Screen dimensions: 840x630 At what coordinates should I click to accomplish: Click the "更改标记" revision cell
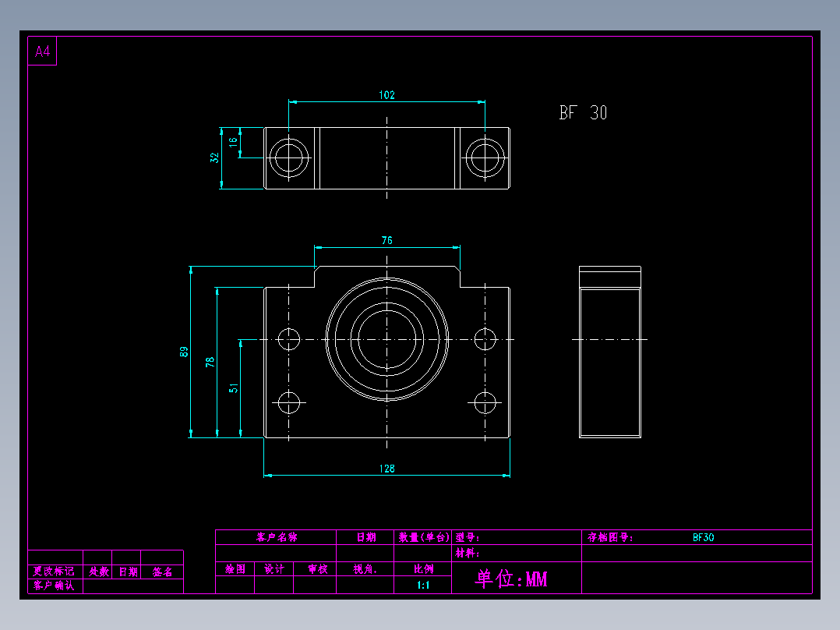pyautogui.click(x=54, y=572)
